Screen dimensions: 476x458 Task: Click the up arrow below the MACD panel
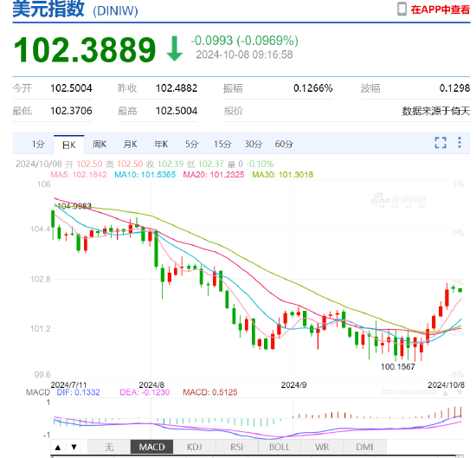pyautogui.click(x=58, y=448)
